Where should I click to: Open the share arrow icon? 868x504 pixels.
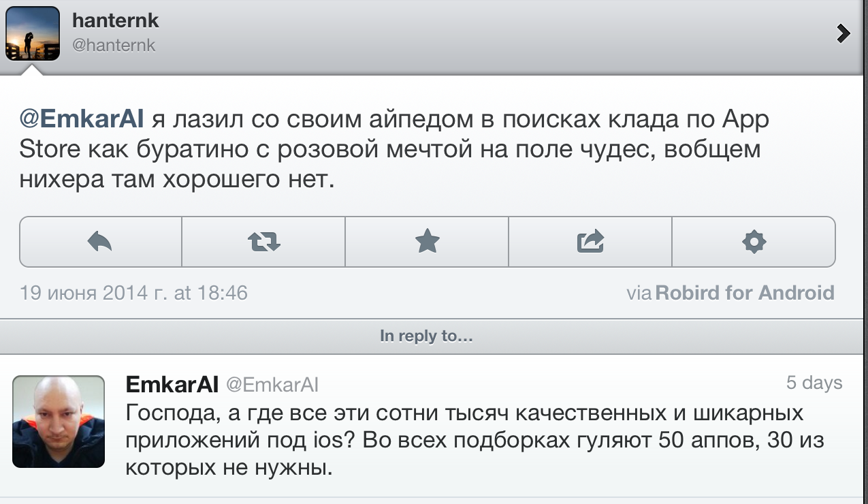click(590, 241)
